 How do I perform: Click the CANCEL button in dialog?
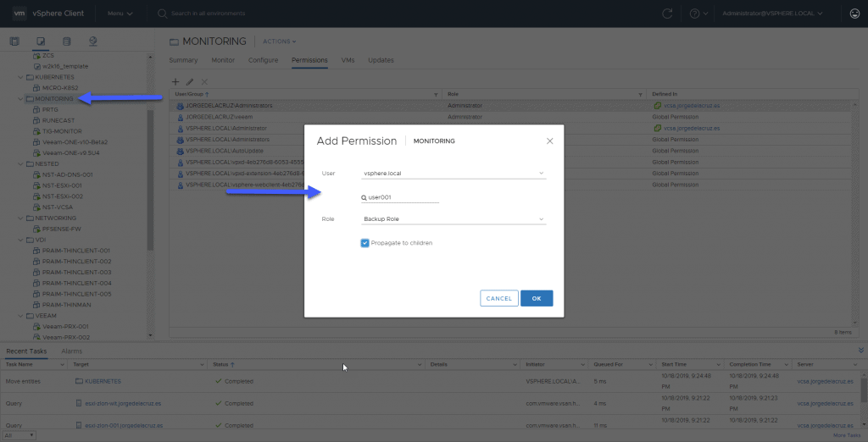tap(499, 298)
